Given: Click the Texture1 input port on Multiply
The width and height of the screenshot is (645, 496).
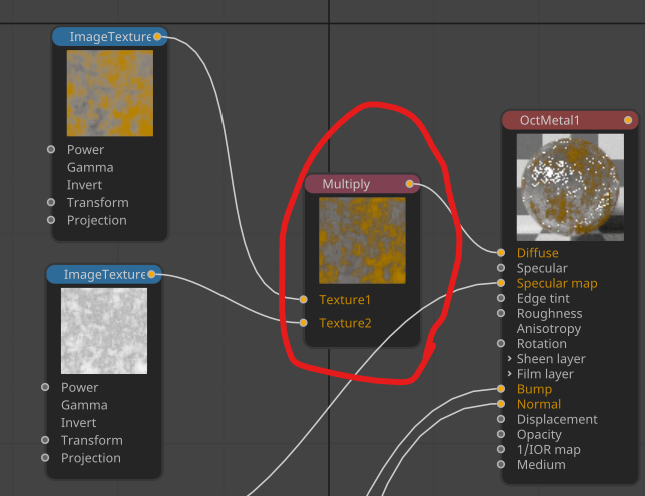Looking at the screenshot, I should click(x=304, y=299).
